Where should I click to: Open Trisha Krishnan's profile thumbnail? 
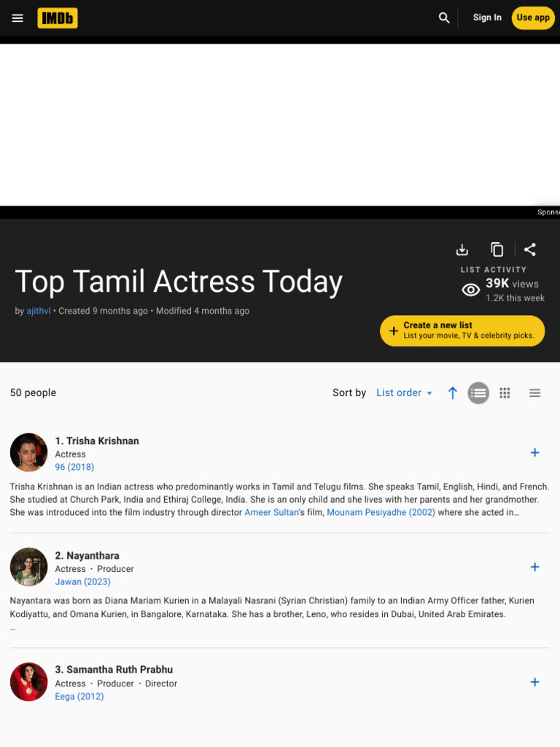[x=28, y=452]
